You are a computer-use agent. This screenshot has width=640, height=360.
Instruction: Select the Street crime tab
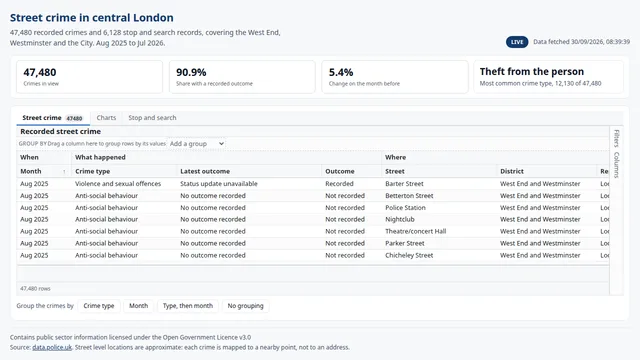pyautogui.click(x=53, y=118)
